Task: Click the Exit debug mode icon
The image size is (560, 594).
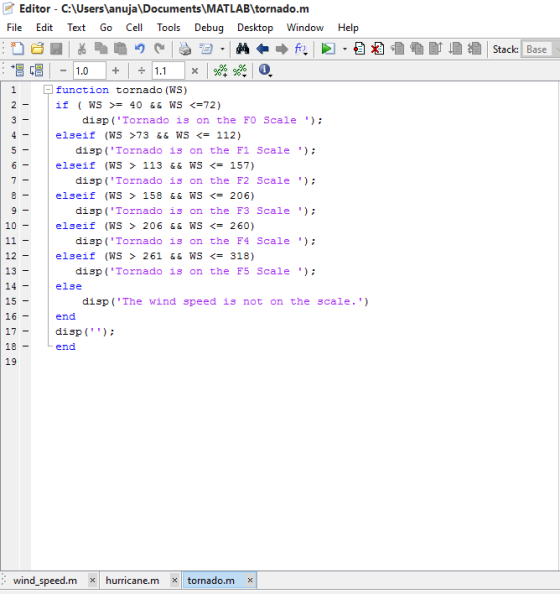Action: click(x=474, y=49)
